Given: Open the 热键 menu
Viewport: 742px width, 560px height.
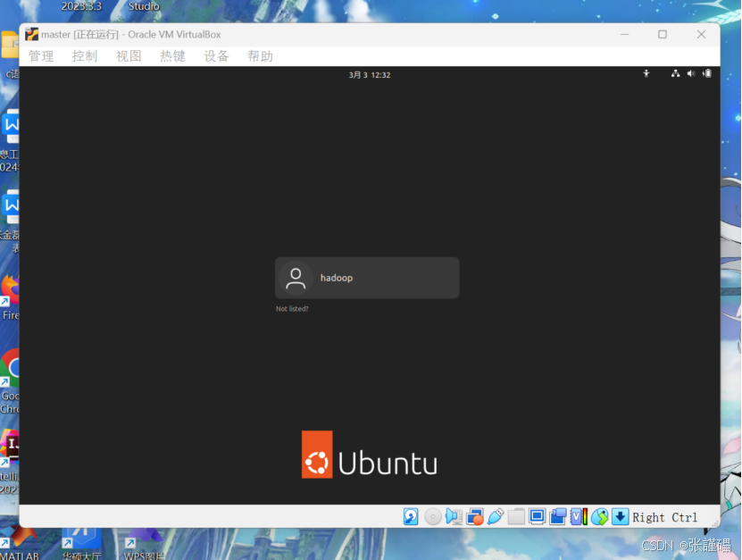Looking at the screenshot, I should pyautogui.click(x=172, y=56).
